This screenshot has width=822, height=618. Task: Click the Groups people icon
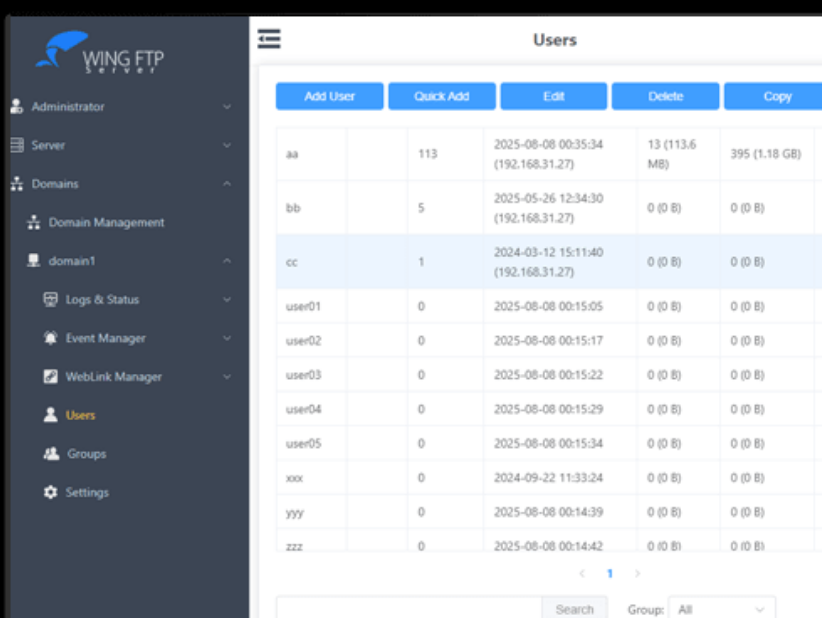click(x=50, y=454)
